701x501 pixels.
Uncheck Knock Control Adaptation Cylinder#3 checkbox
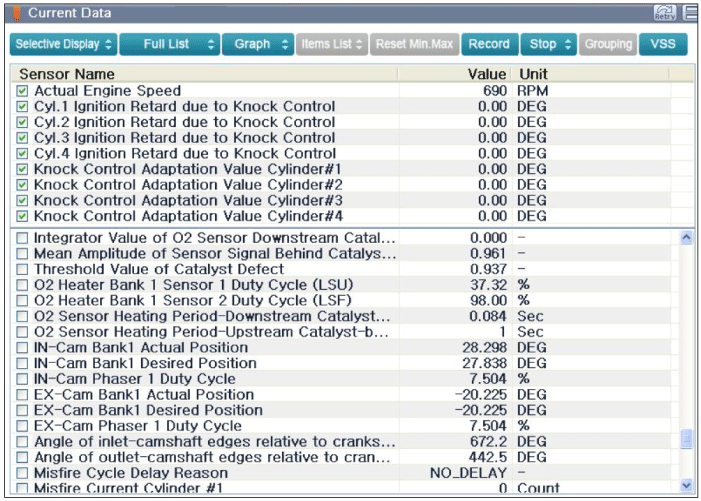22,201
